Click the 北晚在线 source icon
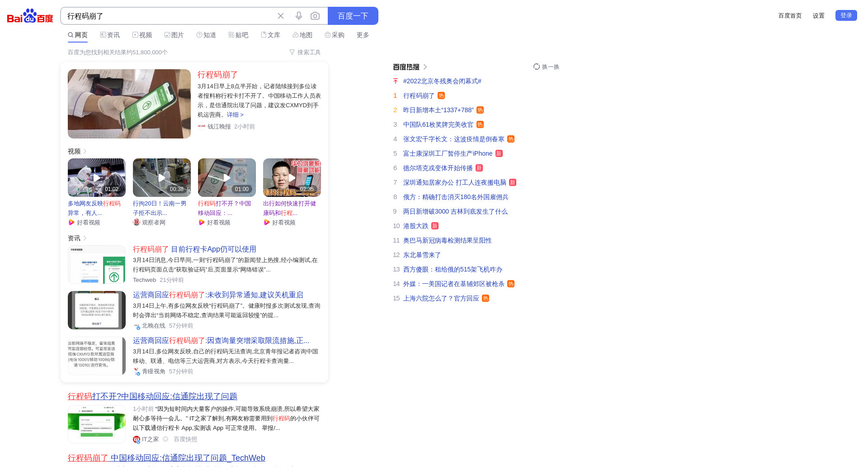The image size is (868, 467). point(137,326)
